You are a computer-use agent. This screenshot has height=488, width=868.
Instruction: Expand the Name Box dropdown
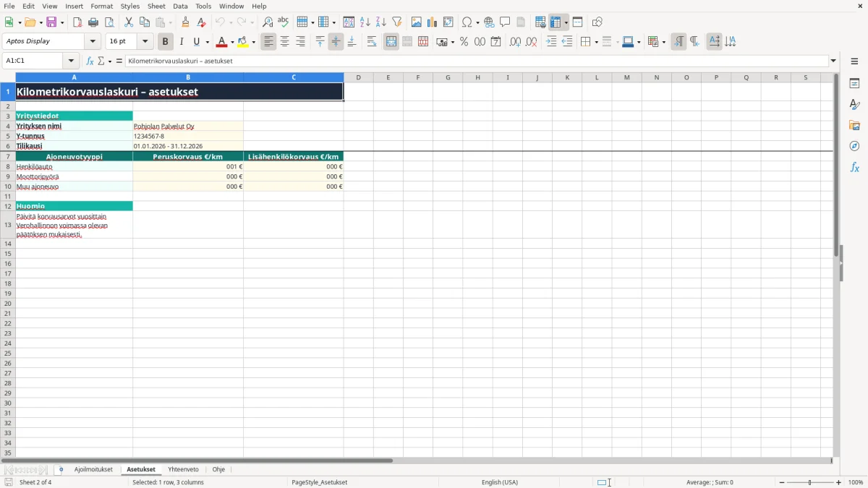(72, 61)
